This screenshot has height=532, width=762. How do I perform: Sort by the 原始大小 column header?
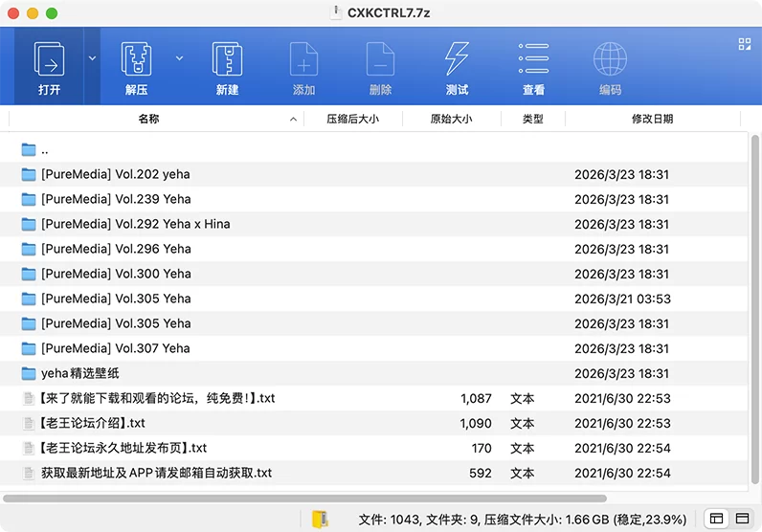(x=451, y=120)
